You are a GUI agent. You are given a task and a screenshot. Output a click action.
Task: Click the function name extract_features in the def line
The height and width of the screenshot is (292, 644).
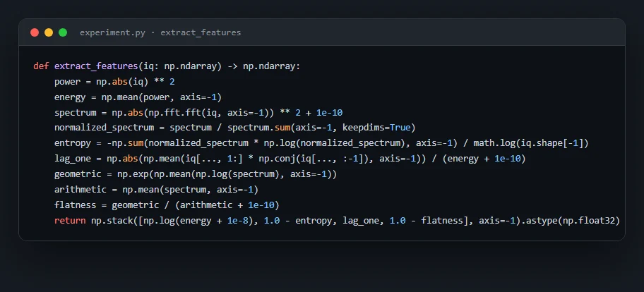[x=96, y=66]
